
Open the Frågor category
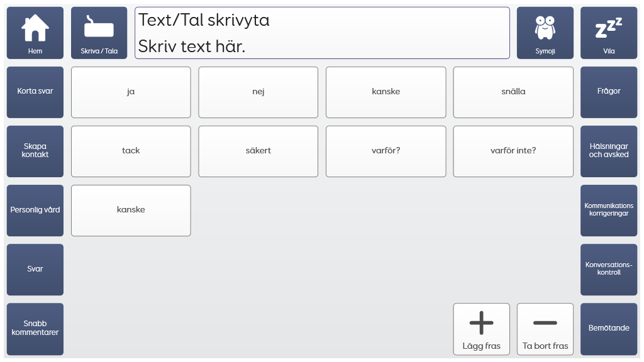[608, 92]
